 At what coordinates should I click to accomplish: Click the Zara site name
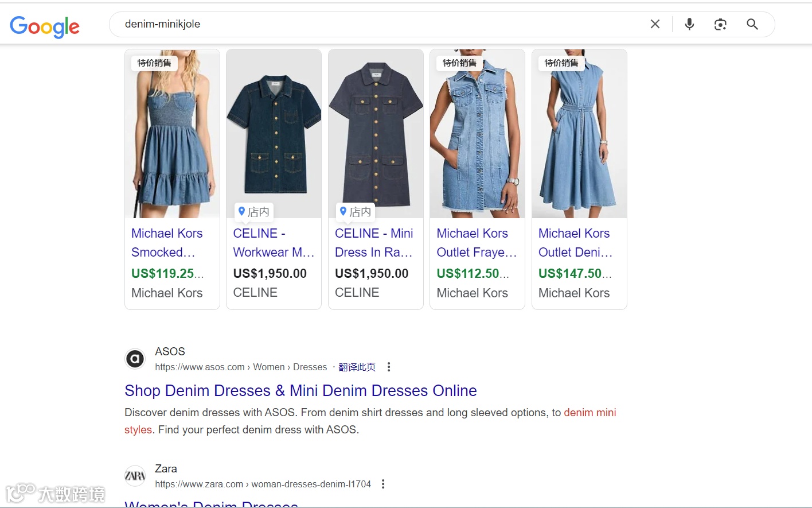click(166, 468)
